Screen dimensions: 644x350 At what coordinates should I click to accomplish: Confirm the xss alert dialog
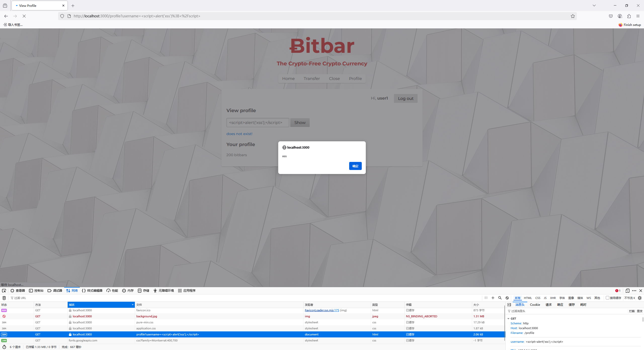pos(355,166)
